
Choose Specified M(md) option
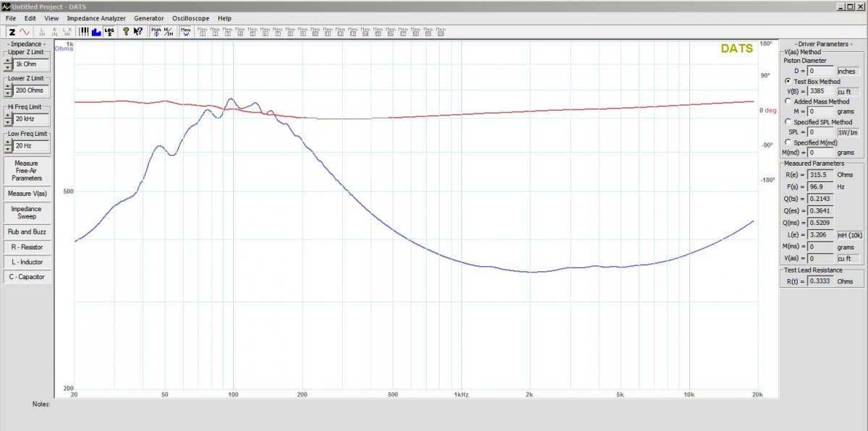(787, 142)
